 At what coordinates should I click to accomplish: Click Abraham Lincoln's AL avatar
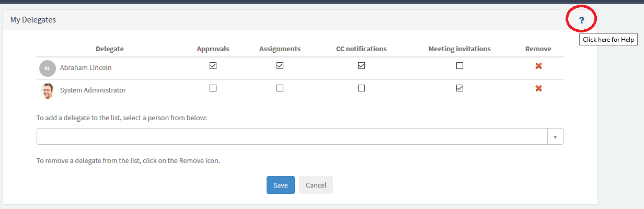coord(47,68)
